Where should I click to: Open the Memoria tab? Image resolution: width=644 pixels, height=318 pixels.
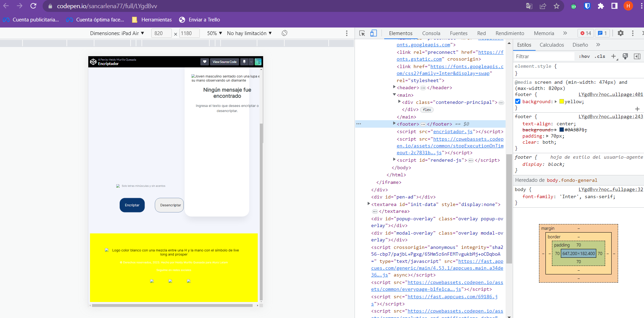point(544,33)
